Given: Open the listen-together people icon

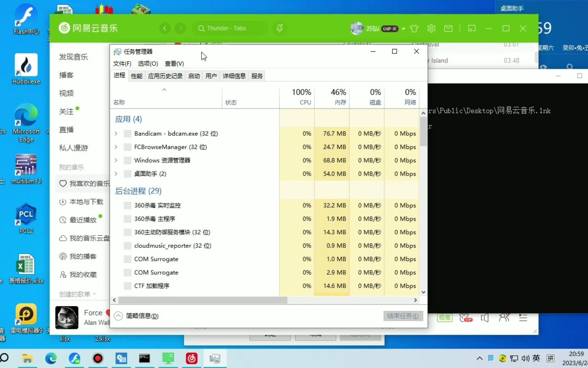Looking at the screenshot, I should [504, 318].
